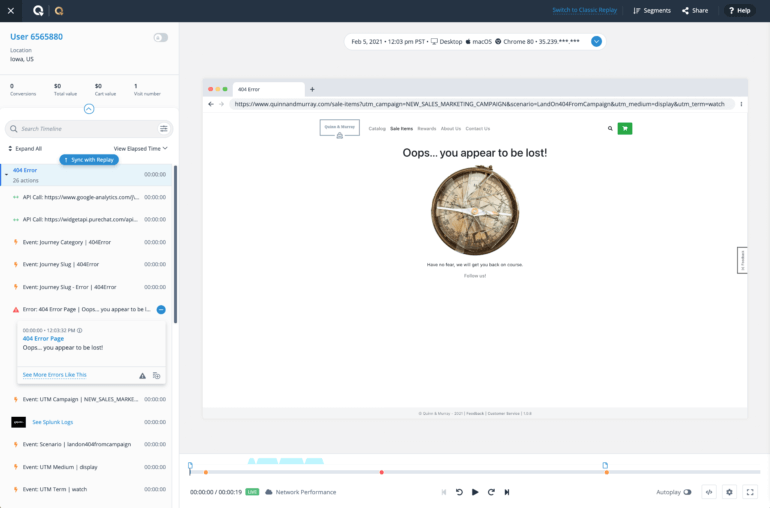The image size is (770, 508).
Task: Toggle the switch next to User 6565880
Action: 161,38
